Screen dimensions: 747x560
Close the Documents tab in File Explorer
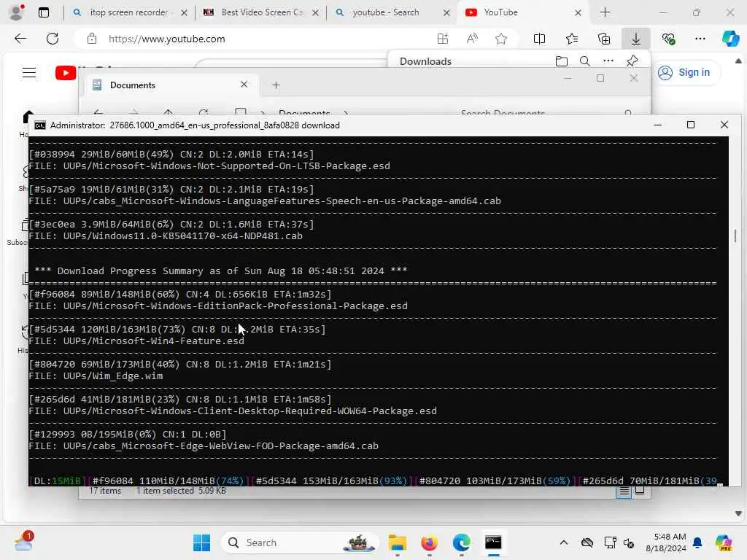pyautogui.click(x=244, y=85)
